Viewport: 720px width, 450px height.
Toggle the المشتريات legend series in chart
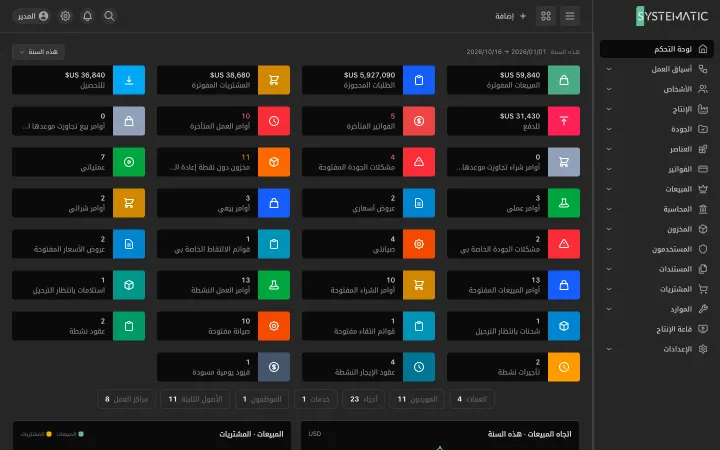pos(36,434)
